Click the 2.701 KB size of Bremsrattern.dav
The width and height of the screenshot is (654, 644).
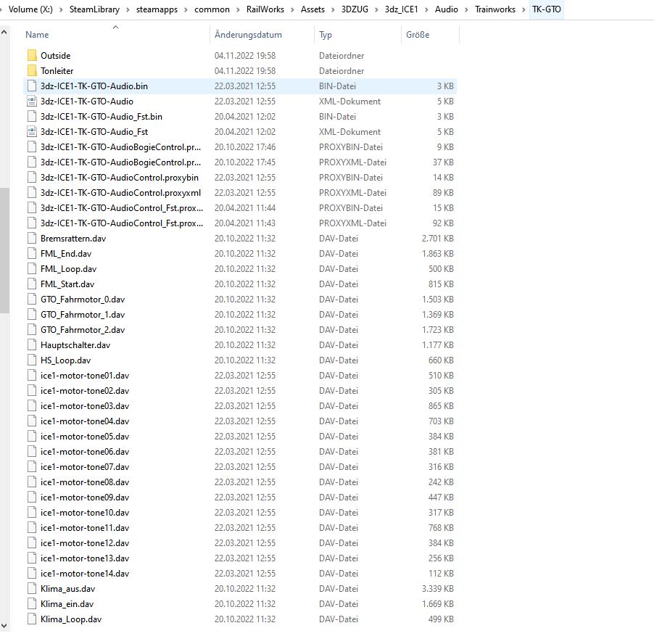tap(437, 239)
